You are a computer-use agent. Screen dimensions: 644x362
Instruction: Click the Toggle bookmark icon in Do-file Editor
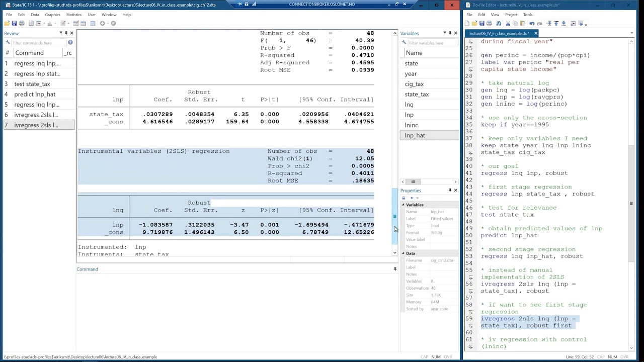(549, 23)
